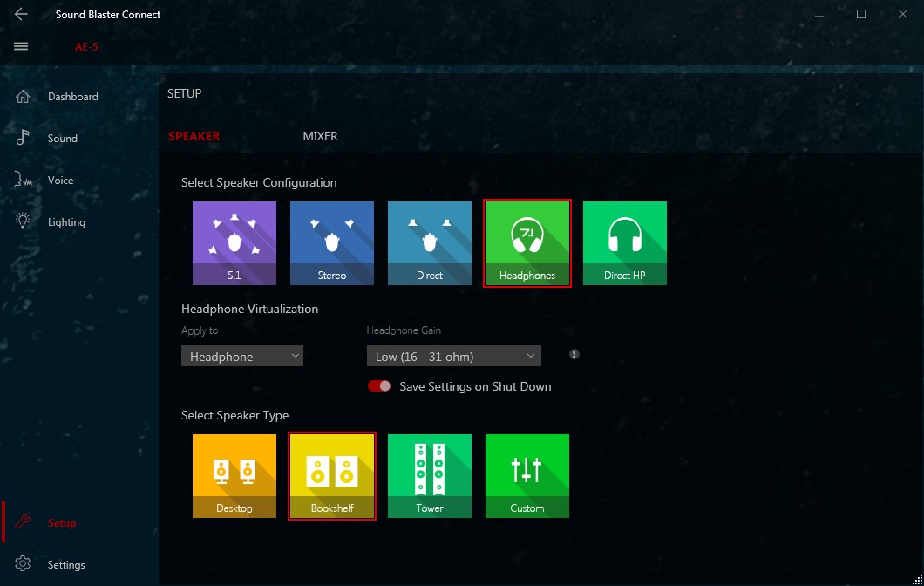
Task: Select Bookshelf speaker type
Action: [332, 476]
